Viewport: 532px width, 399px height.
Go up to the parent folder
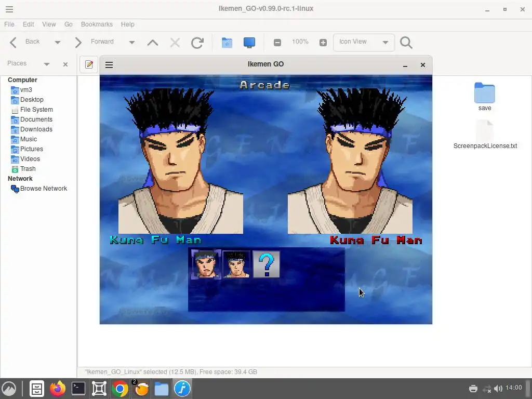point(153,43)
